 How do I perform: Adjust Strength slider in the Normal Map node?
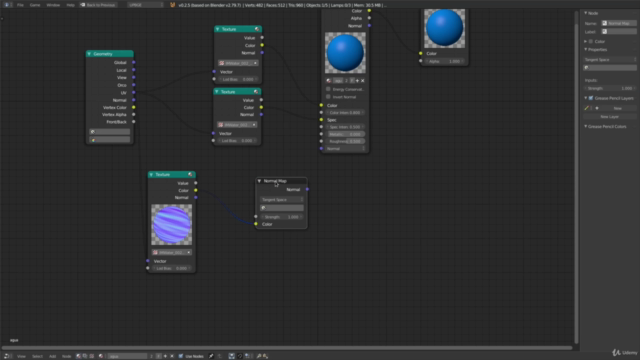click(x=282, y=217)
